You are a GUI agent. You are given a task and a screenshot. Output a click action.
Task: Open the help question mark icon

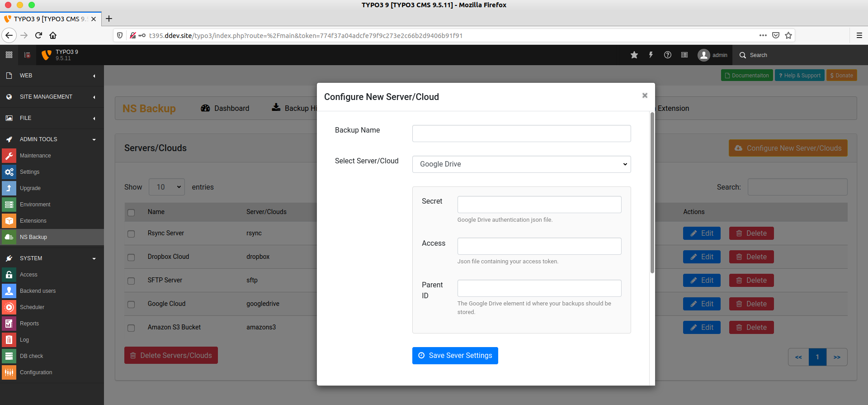pyautogui.click(x=668, y=55)
